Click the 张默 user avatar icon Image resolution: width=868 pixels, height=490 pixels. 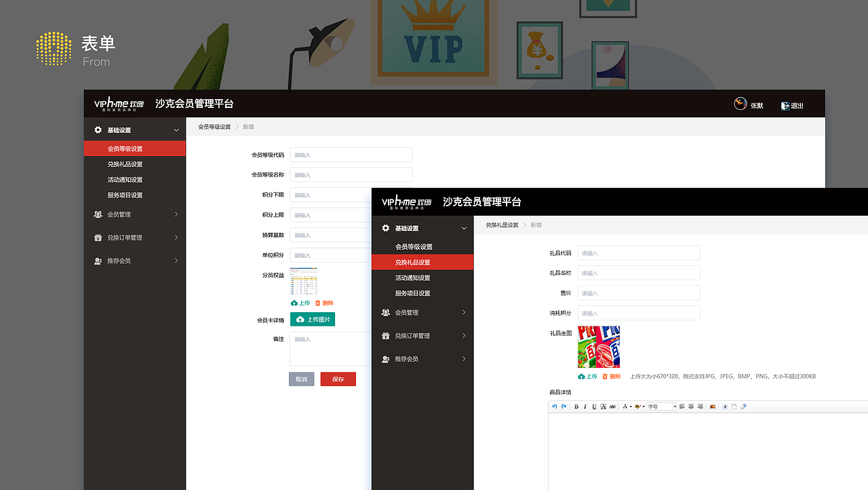(741, 105)
